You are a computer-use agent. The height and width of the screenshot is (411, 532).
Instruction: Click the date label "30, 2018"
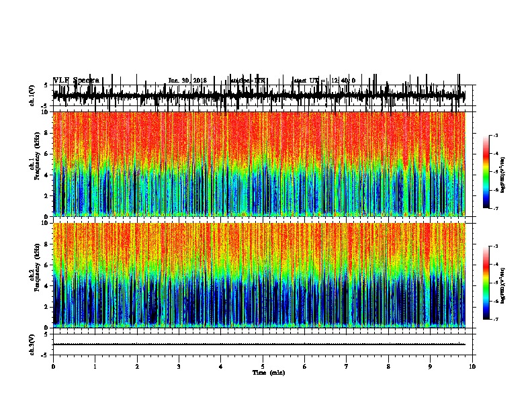point(195,81)
